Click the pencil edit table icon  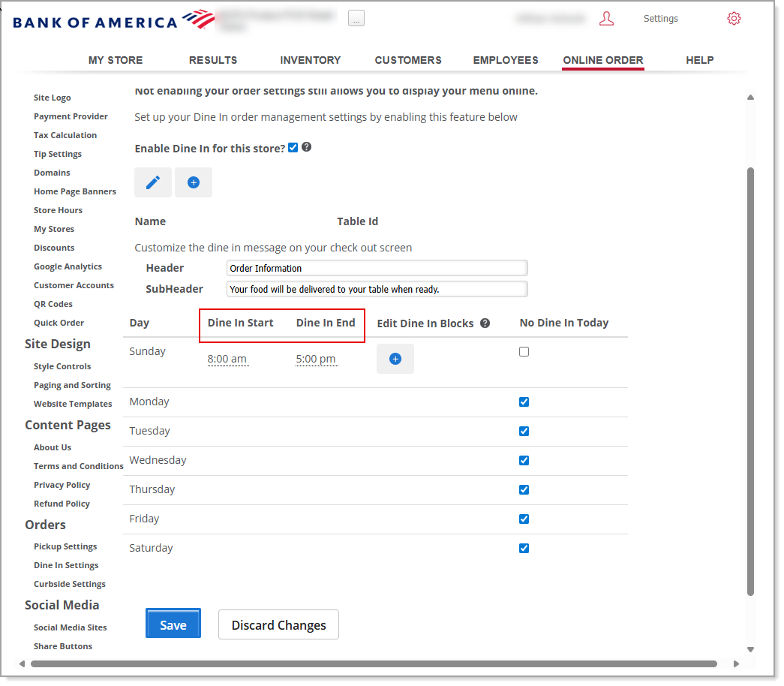pos(153,182)
